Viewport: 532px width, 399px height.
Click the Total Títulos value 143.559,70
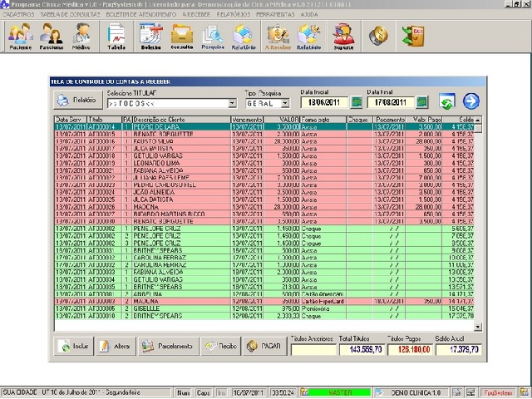coord(362,349)
